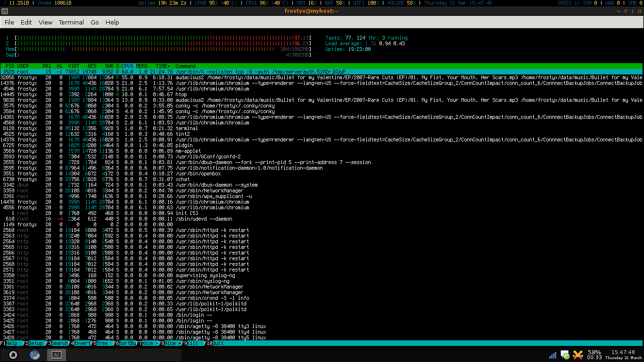Image resolution: width=644 pixels, height=362 pixels.
Task: Click F2 Setup in htop footer
Action: (34, 343)
